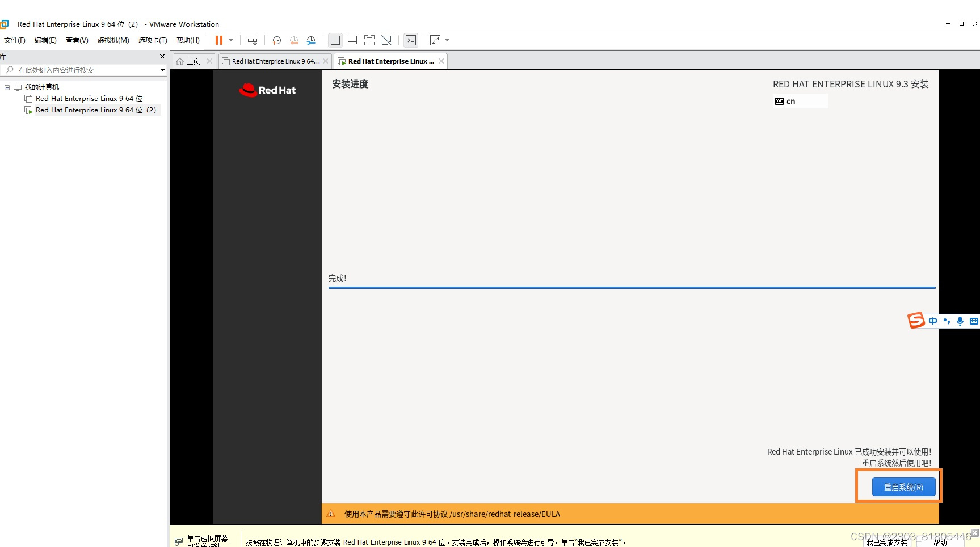Pause the virtual machine

[218, 40]
